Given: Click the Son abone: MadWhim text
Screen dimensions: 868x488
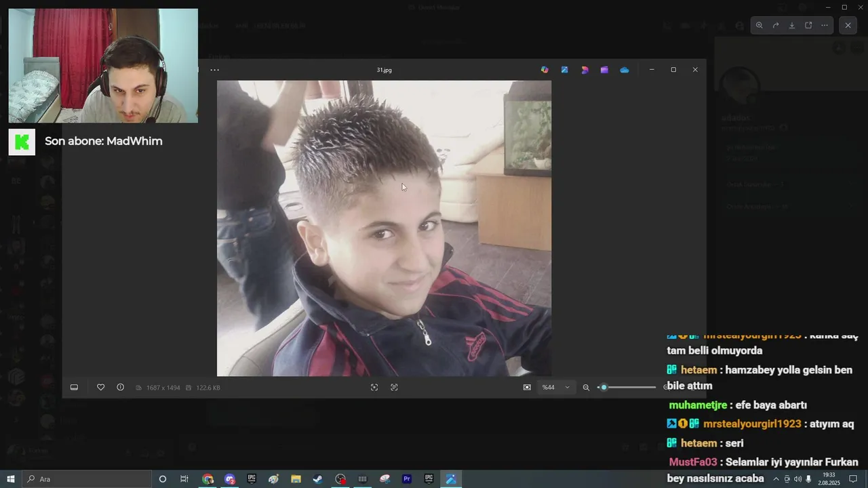Looking at the screenshot, I should 104,141.
